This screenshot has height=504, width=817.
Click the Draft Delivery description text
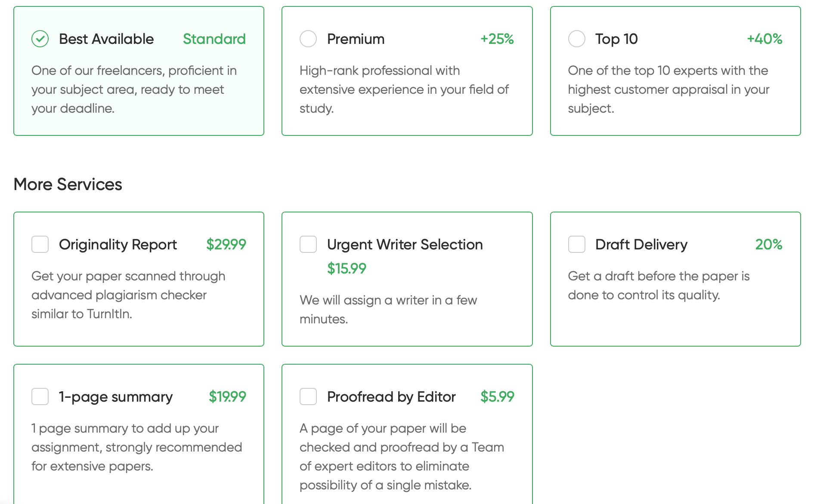coord(659,286)
